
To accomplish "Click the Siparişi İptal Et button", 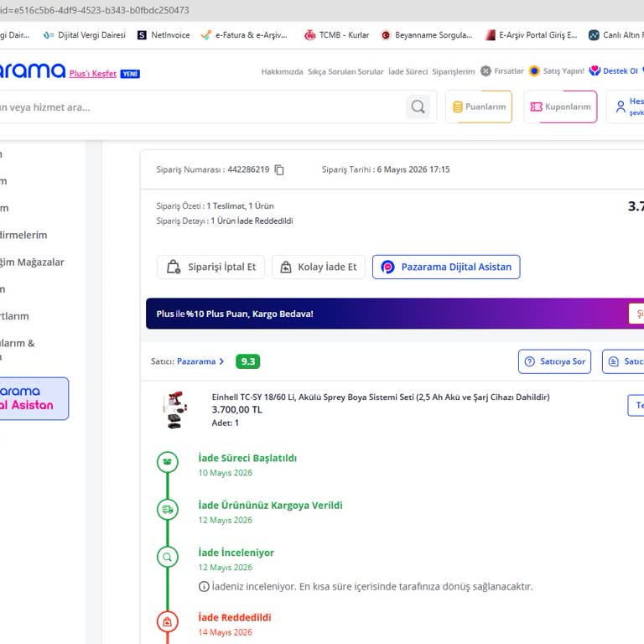I will coord(211,267).
